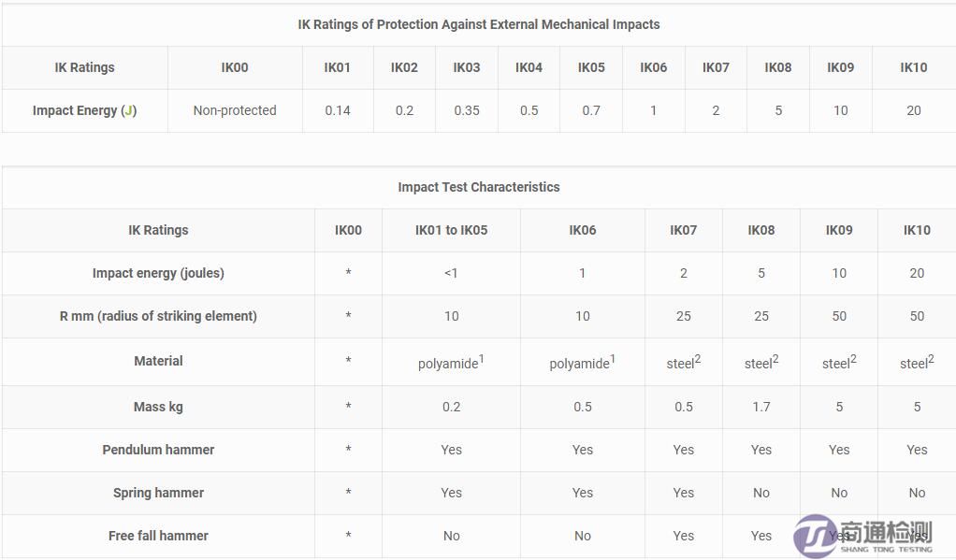
Task: Click the 0.7 impact energy cell
Action: [x=591, y=110]
